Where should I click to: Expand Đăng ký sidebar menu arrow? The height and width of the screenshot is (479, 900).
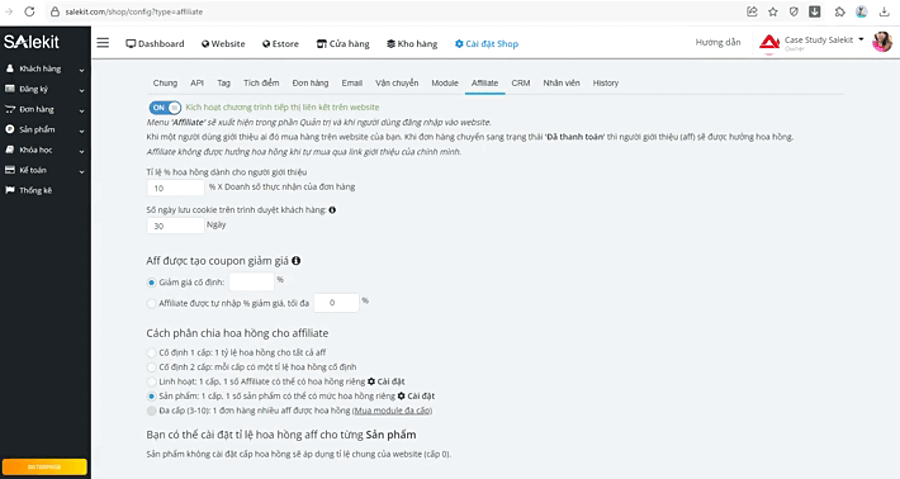click(82, 90)
